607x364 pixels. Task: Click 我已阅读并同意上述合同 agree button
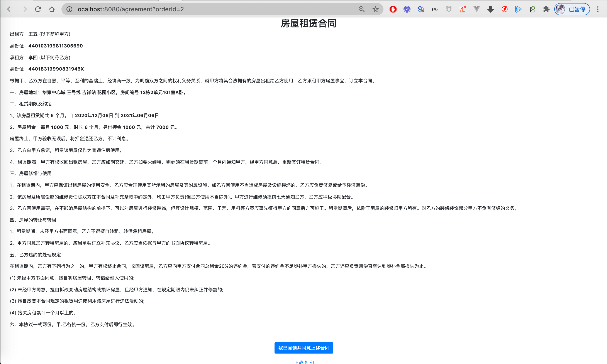[x=304, y=348]
